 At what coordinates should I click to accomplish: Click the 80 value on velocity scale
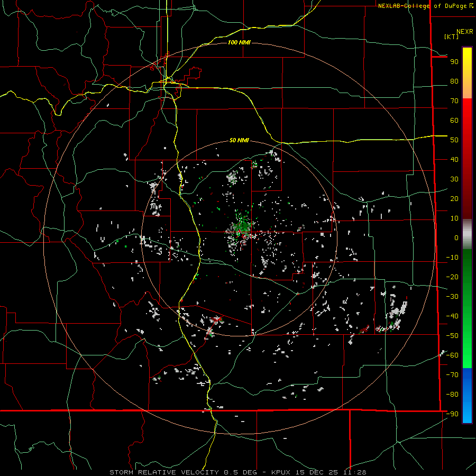454,81
